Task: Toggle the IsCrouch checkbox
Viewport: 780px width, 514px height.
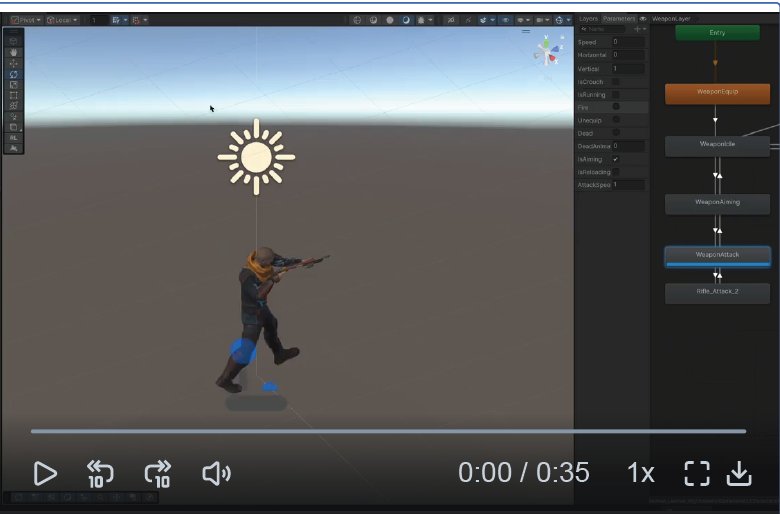Action: (616, 82)
